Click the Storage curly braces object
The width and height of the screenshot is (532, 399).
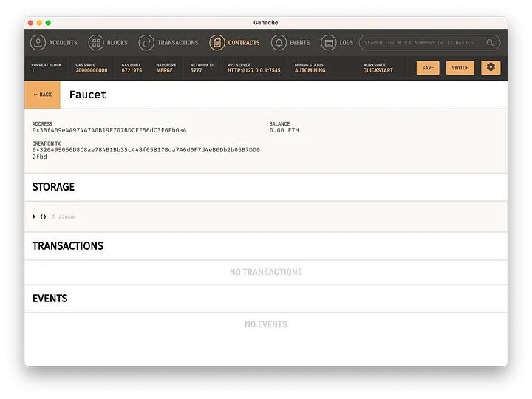pos(43,216)
